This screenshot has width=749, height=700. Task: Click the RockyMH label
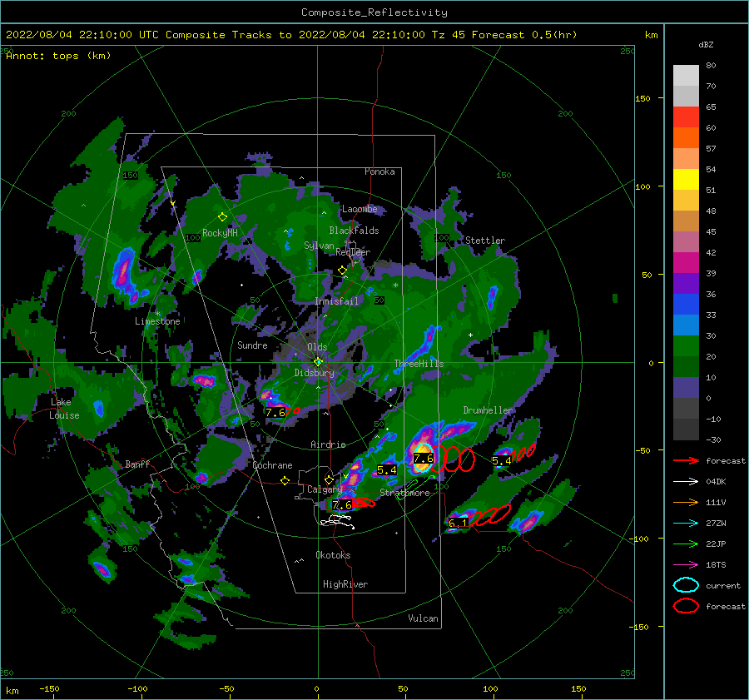click(x=220, y=233)
